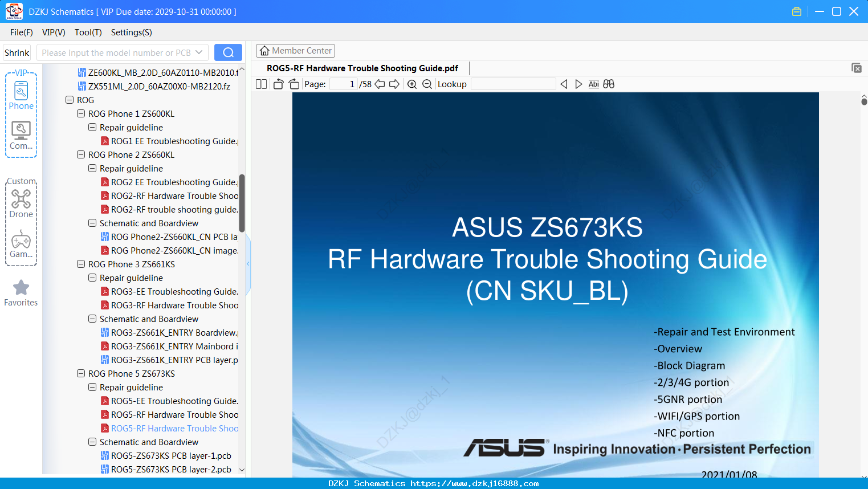Open ZE600KL_MB_2.0D_60AZ0110-MB2010 file
868x489 pixels.
pyautogui.click(x=158, y=73)
